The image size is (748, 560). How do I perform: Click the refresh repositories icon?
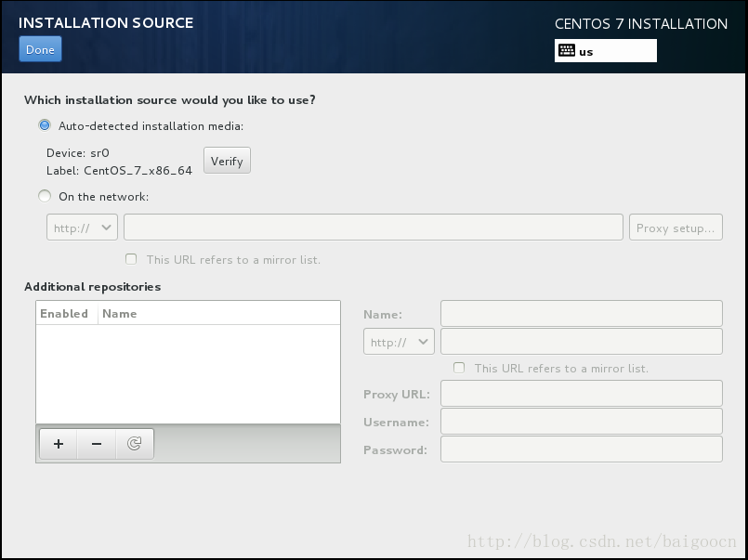(x=134, y=444)
